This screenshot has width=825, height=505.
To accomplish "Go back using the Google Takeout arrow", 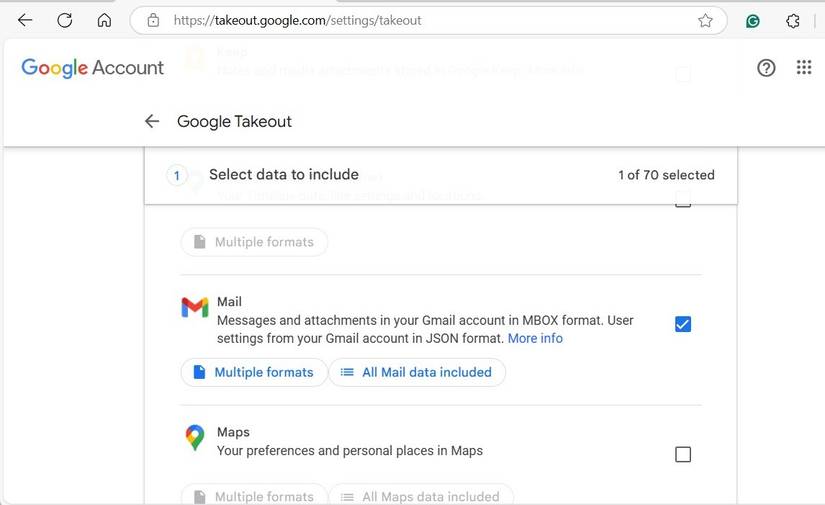I will (x=152, y=121).
